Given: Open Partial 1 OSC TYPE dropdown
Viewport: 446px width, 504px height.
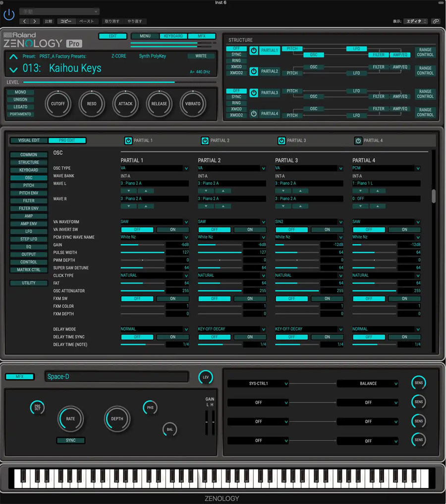Looking at the screenshot, I should coord(155,168).
